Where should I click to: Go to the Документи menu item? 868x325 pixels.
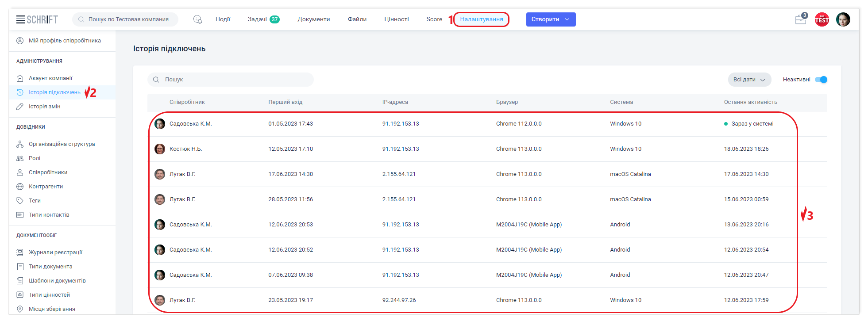pos(313,19)
